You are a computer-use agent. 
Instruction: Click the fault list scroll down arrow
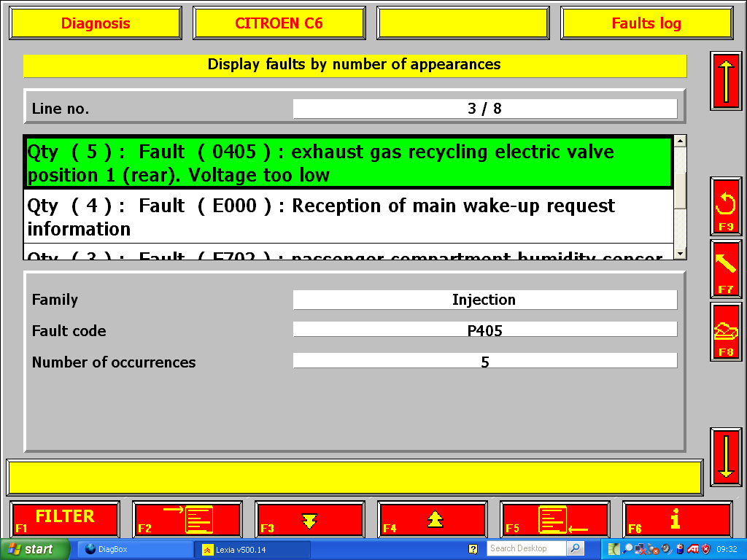pos(681,254)
